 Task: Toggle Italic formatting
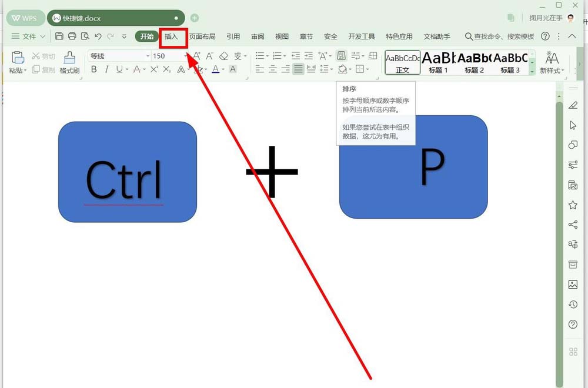[x=106, y=69]
